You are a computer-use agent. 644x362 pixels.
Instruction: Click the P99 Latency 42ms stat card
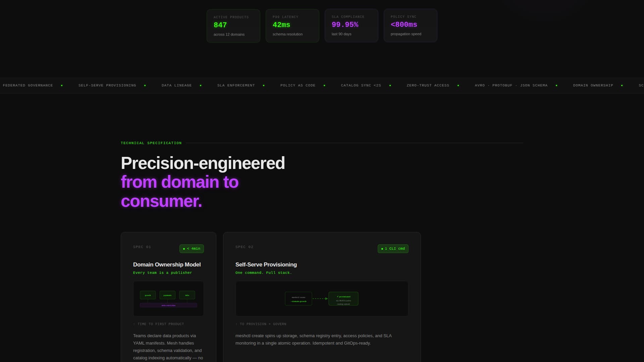coord(292,25)
